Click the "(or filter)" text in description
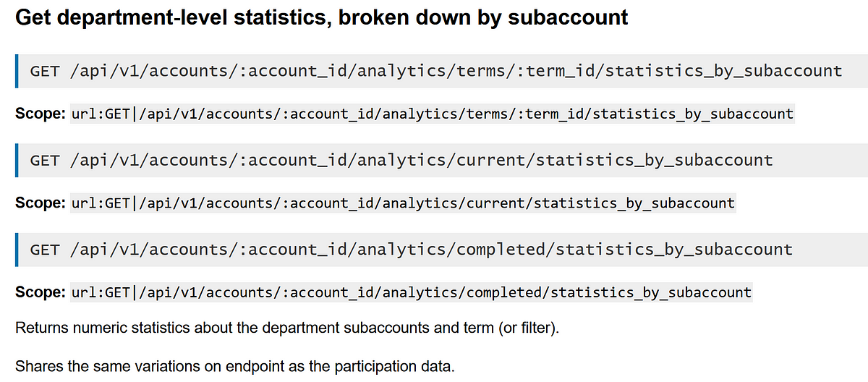This screenshot has height=382, width=868. pyautogui.click(x=527, y=328)
